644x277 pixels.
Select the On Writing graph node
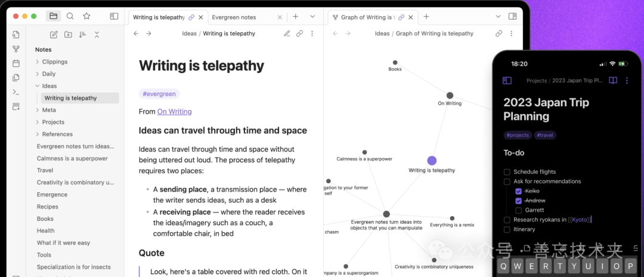click(450, 96)
